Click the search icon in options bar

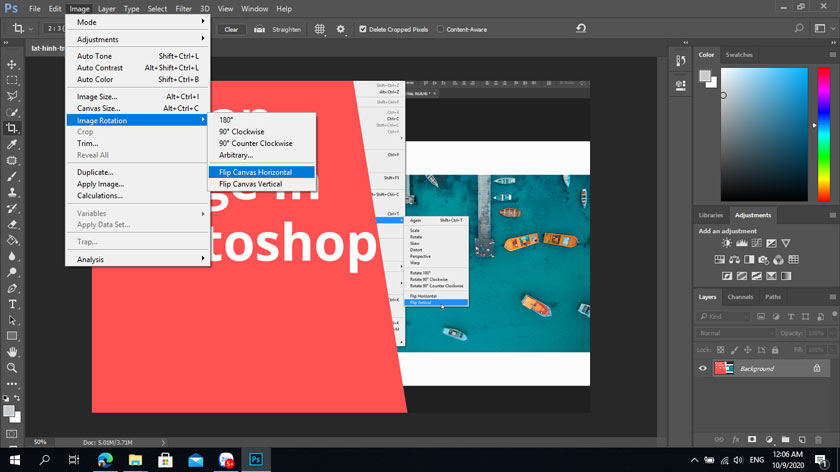click(x=799, y=28)
